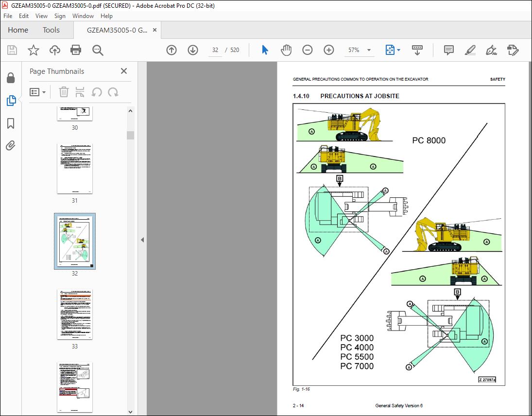Open the Help menu

coord(106,16)
